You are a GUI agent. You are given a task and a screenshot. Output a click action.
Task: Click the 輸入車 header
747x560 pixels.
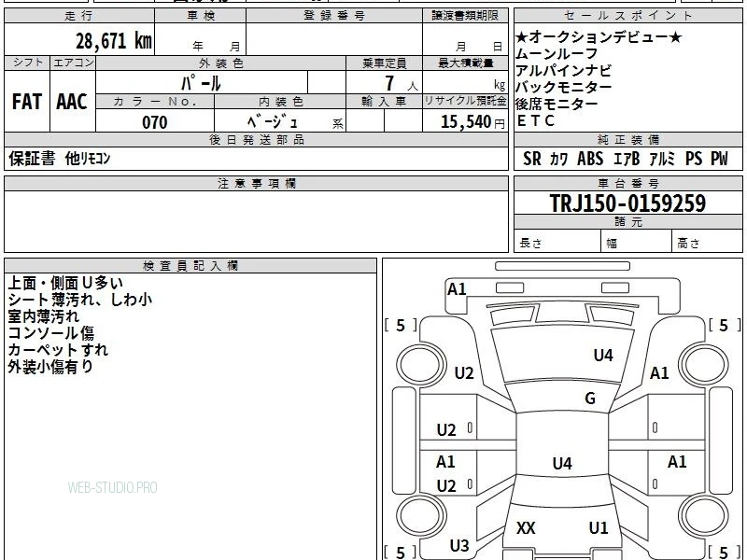(384, 102)
